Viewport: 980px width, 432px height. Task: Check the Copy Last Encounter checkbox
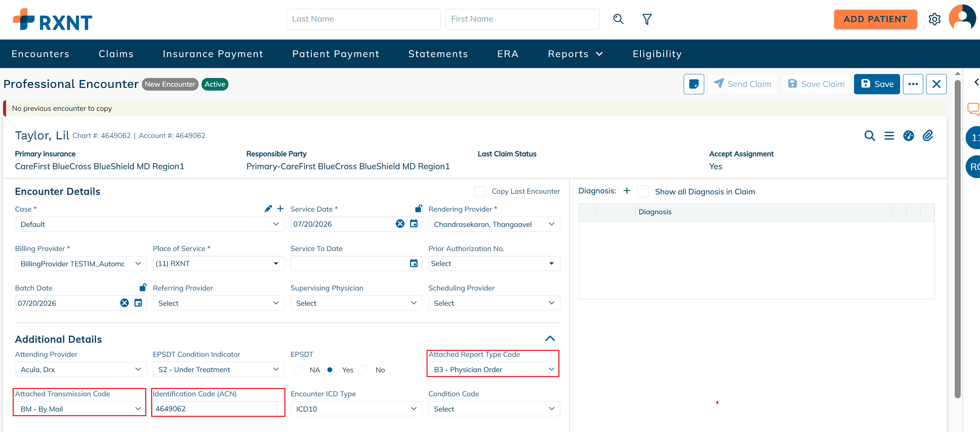coord(480,191)
